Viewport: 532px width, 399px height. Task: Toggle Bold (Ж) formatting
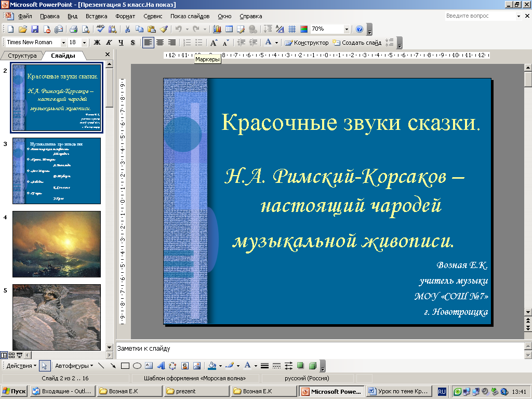tap(97, 43)
